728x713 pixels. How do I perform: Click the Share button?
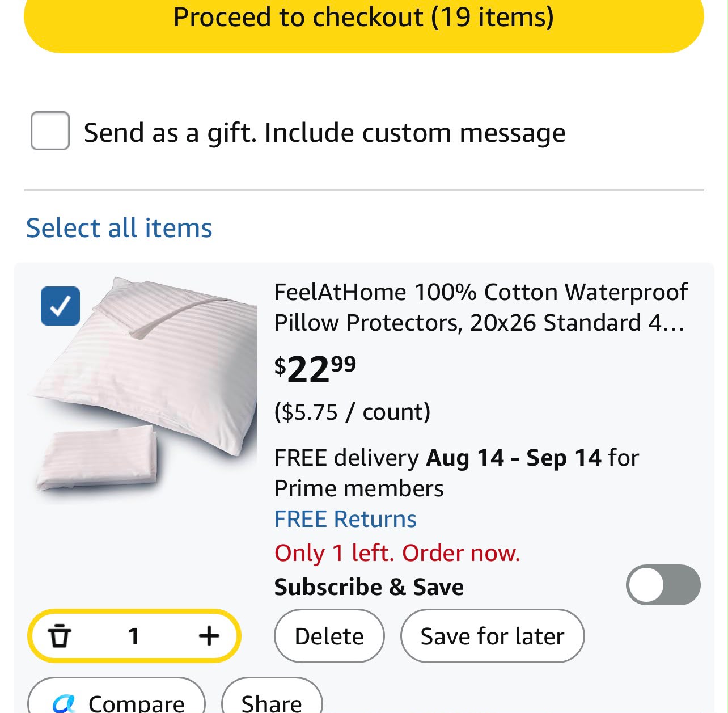[x=272, y=698]
